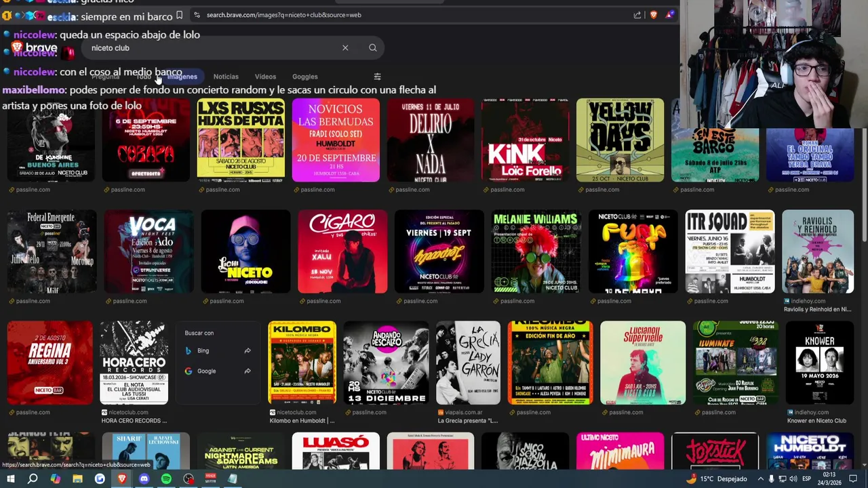Screen dimensions: 868x488
Task: Switch to the Noticias tab
Action: pos(226,77)
